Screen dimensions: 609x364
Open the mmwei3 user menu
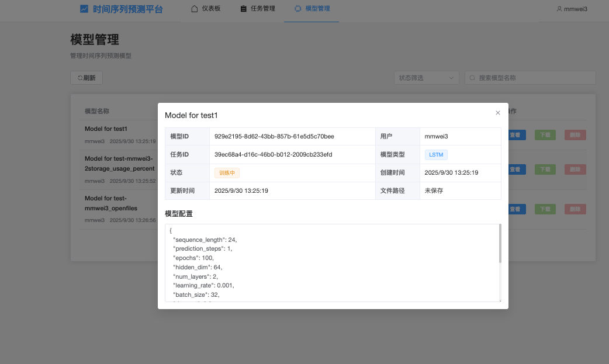pyautogui.click(x=572, y=9)
